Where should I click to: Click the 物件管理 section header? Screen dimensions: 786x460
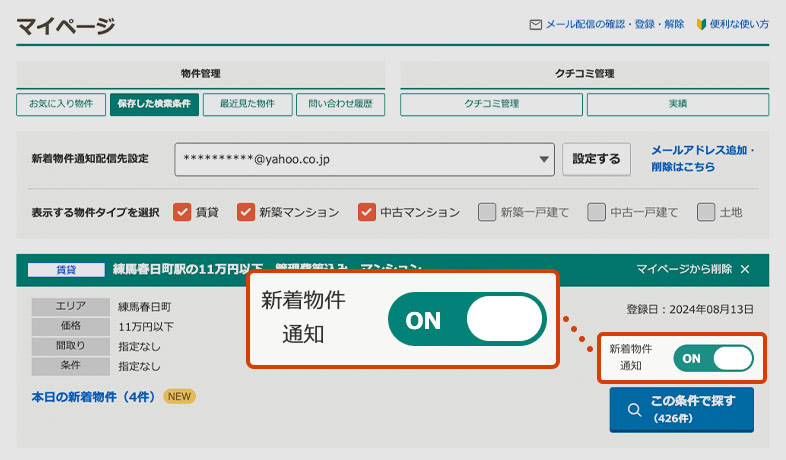click(201, 74)
